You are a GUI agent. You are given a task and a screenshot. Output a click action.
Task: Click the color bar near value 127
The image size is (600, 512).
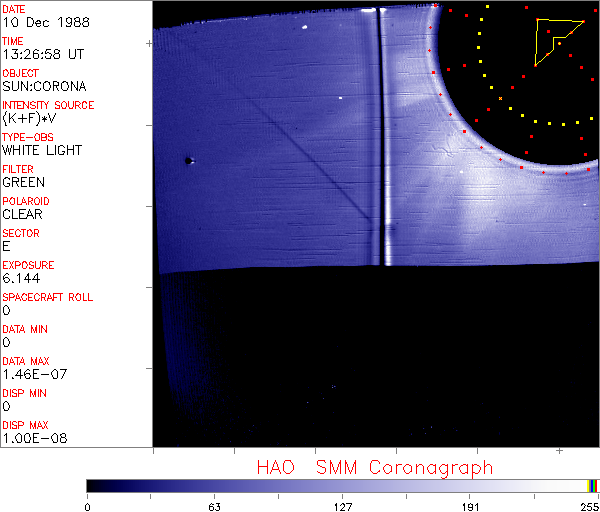[342, 485]
